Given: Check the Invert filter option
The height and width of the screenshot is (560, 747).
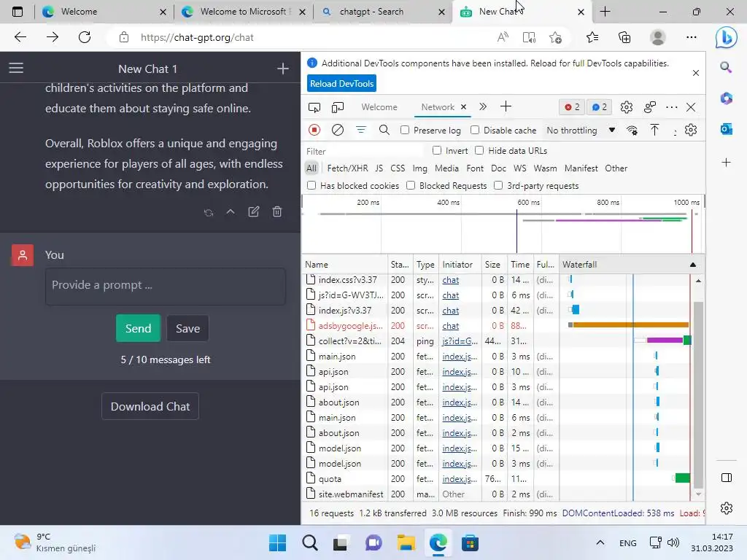Looking at the screenshot, I should tap(437, 150).
